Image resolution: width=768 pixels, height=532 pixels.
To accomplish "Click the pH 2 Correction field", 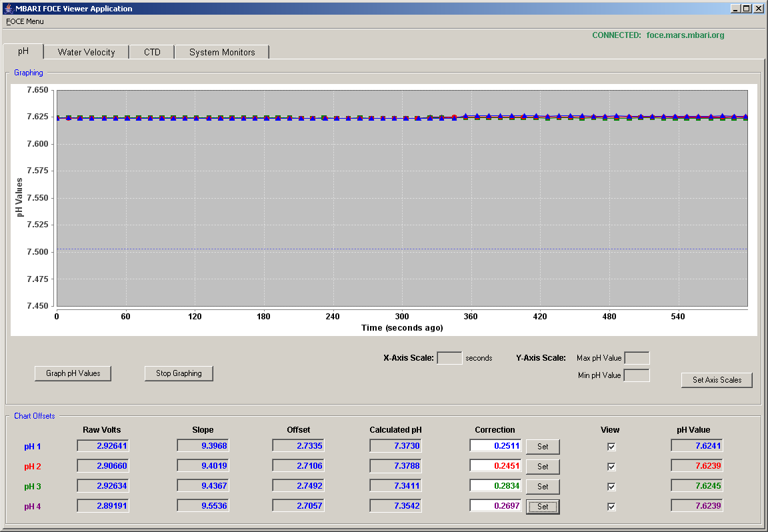I will (x=495, y=466).
